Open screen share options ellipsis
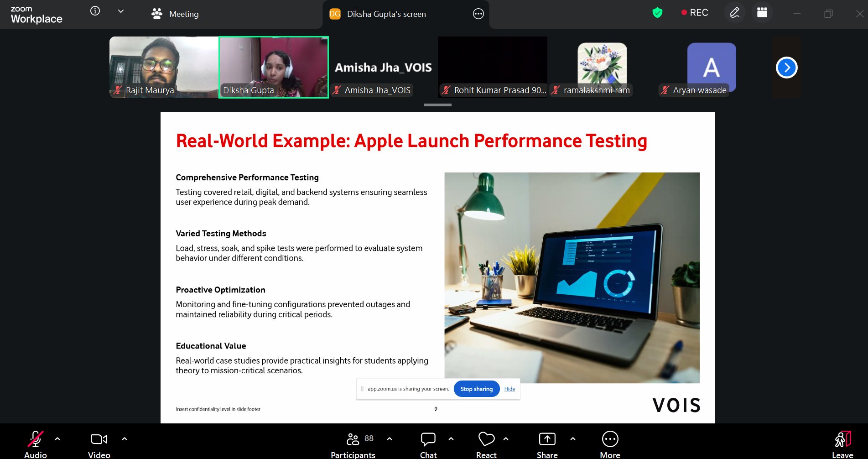Image resolution: width=868 pixels, height=459 pixels. click(478, 14)
